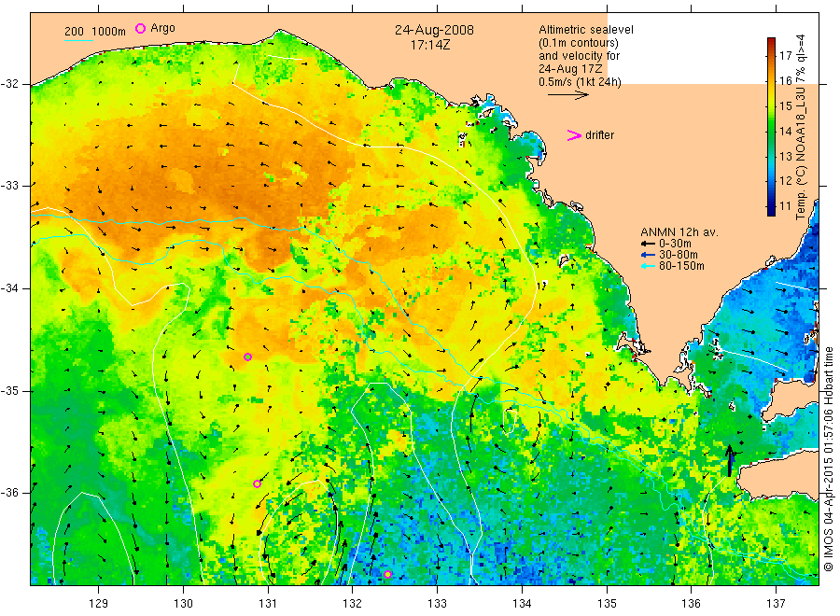The image size is (840, 616).
Task: Click the '0-30m' depth label
Action: click(675, 244)
